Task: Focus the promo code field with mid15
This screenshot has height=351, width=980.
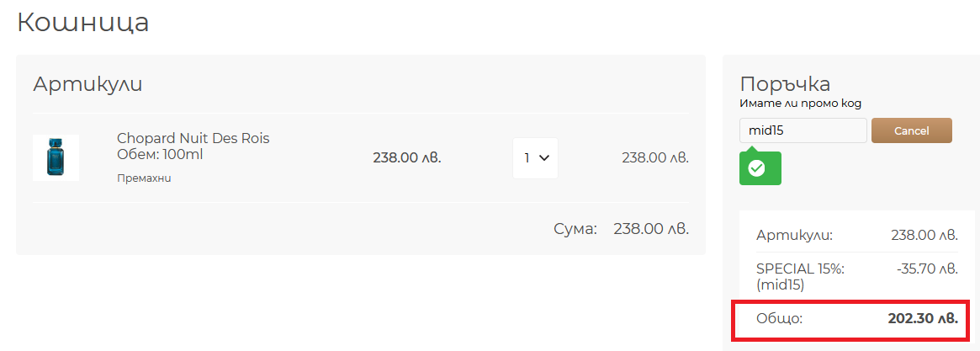Action: [803, 130]
